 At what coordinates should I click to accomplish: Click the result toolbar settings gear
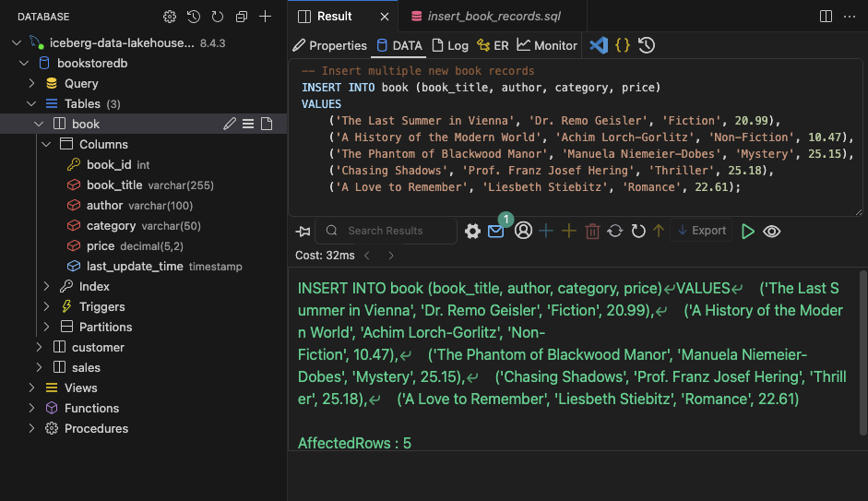472,231
